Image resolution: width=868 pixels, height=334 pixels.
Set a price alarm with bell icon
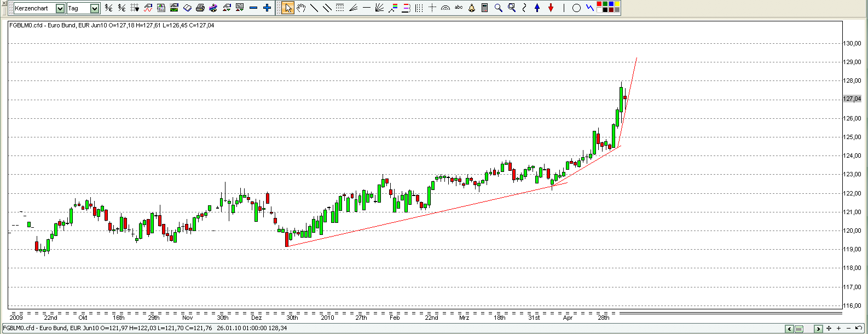472,8
